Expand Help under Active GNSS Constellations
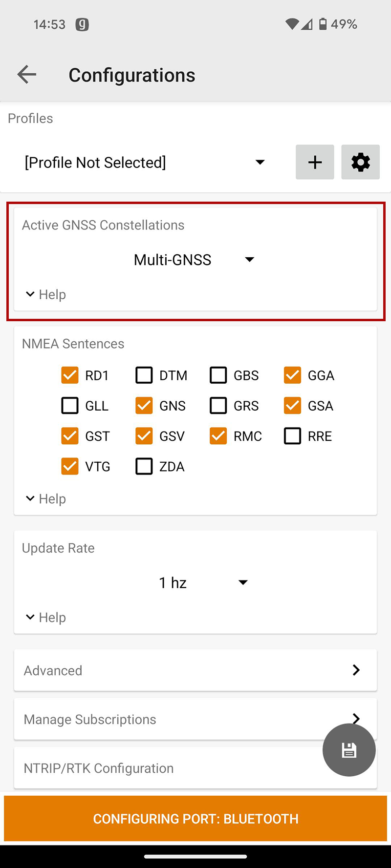Image resolution: width=391 pixels, height=868 pixels. [x=46, y=294]
